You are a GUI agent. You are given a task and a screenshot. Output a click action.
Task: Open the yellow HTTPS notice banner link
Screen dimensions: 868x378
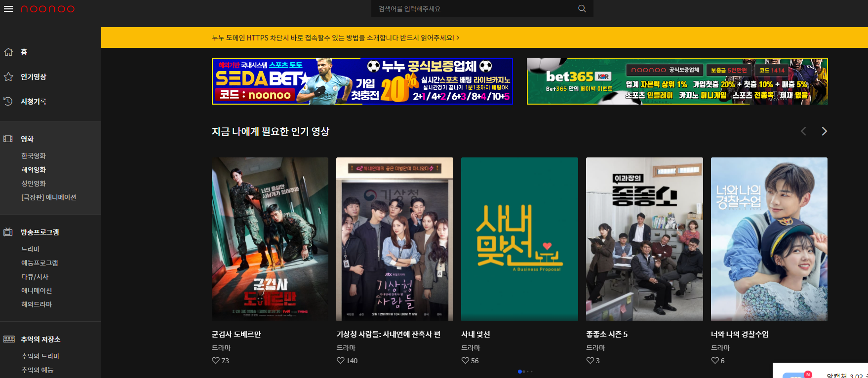pyautogui.click(x=336, y=38)
